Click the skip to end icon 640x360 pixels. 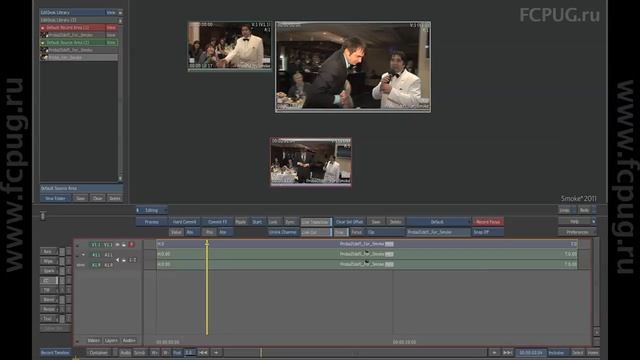(507, 353)
